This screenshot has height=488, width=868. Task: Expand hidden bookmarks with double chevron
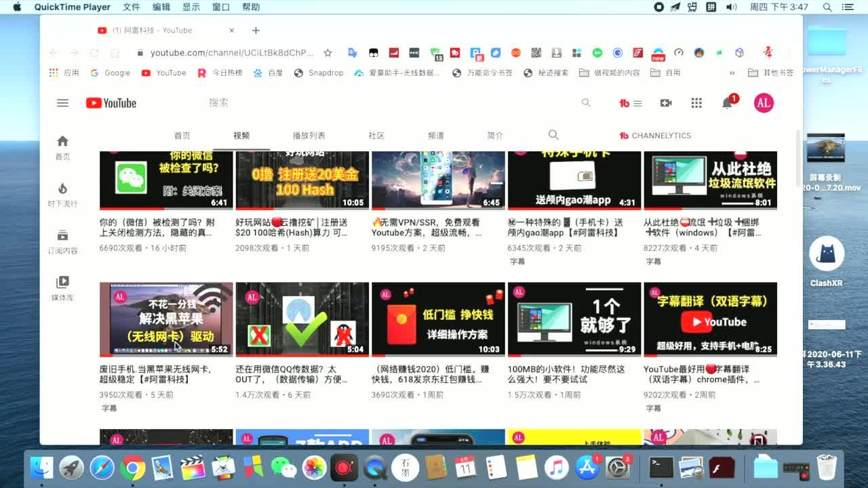pos(732,73)
